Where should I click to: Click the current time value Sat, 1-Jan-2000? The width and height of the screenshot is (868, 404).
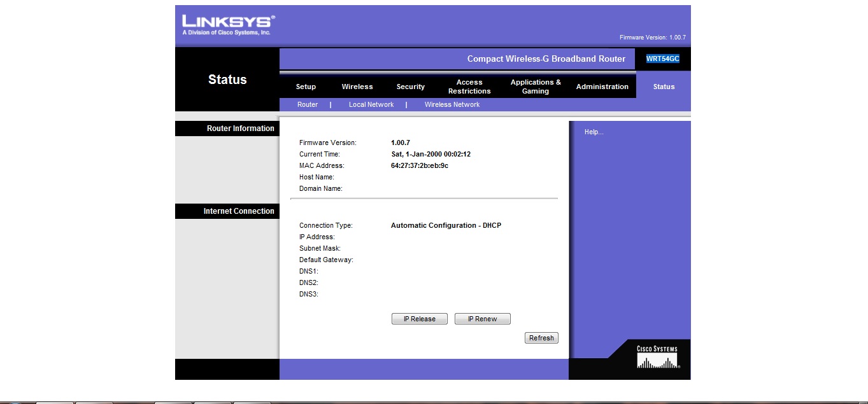pos(430,154)
